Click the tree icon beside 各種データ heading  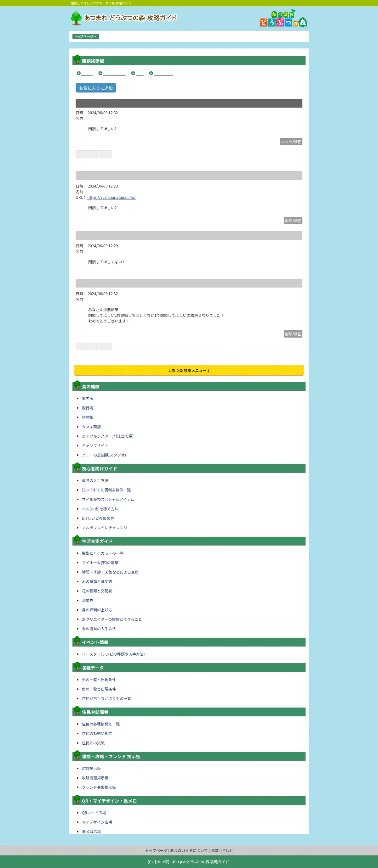[x=77, y=667]
